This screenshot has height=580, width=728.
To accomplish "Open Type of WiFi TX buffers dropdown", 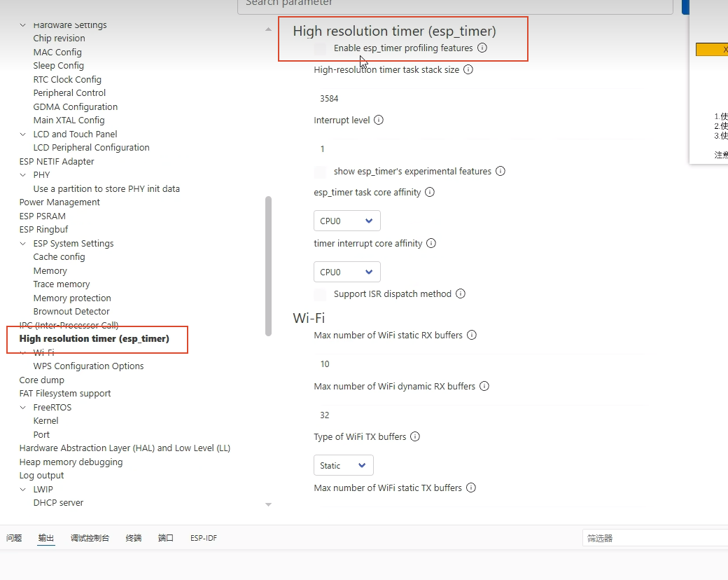I will point(344,465).
